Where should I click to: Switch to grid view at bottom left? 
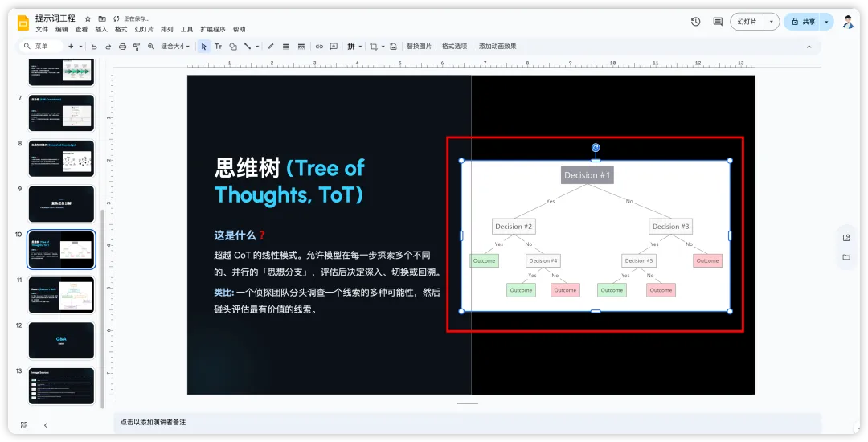tap(24, 425)
